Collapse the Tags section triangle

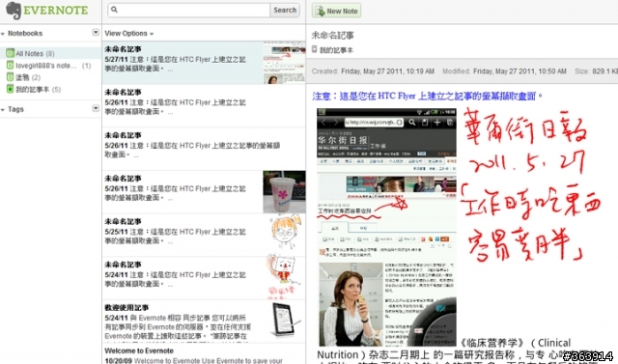tap(3, 109)
